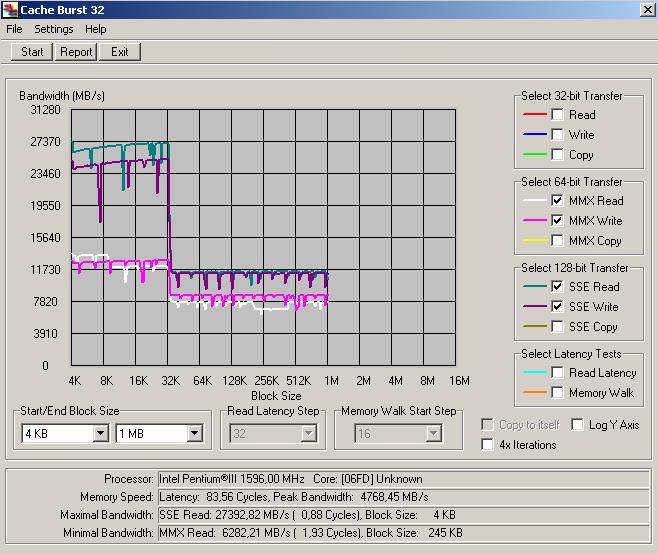Click the teal SSE Read line swatch
Screen dimensions: 658x554
pyautogui.click(x=535, y=286)
